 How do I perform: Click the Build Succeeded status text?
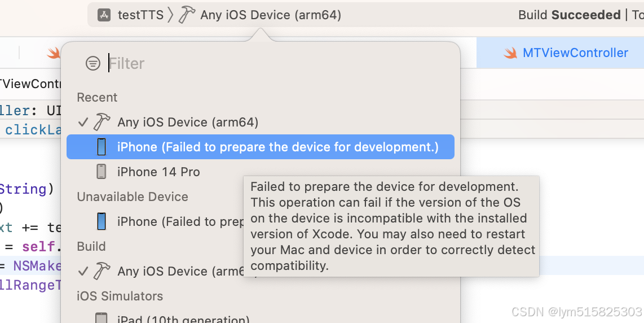click(x=569, y=15)
